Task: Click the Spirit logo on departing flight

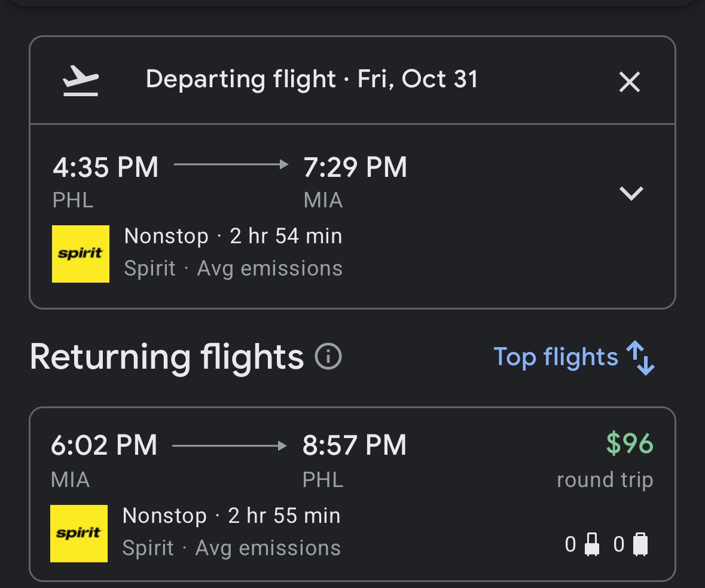Action: pos(81,254)
